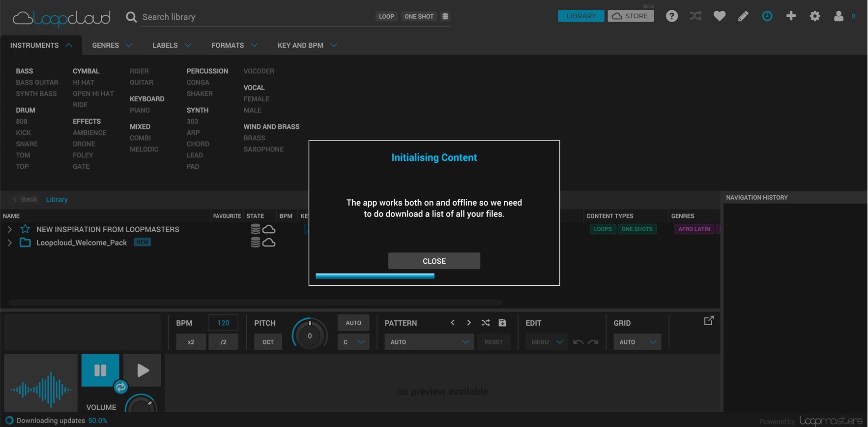Go to next pattern arrow
The image size is (868, 427).
coord(469,323)
